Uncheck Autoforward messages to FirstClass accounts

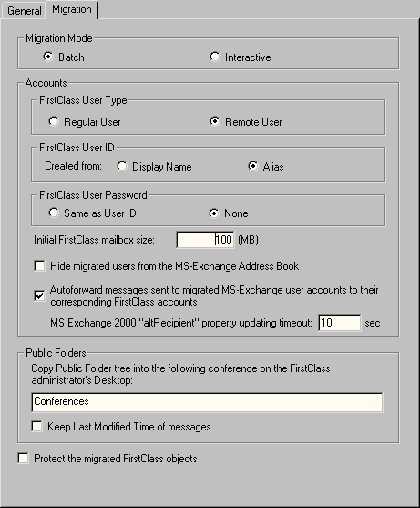point(39,295)
